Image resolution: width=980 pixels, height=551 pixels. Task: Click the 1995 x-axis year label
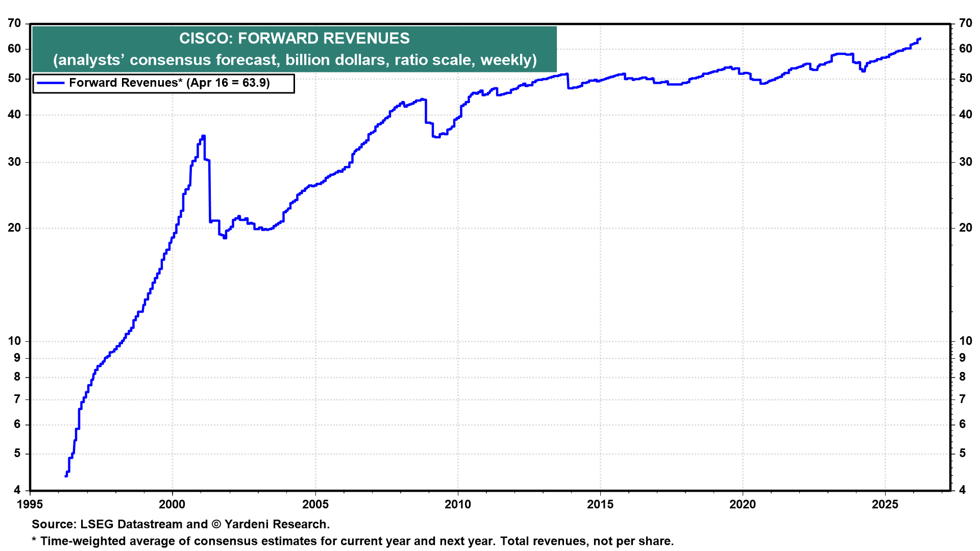coord(30,505)
